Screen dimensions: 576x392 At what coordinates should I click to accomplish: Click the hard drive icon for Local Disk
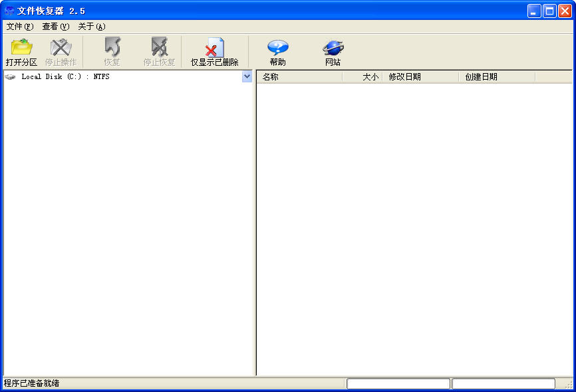[x=10, y=77]
